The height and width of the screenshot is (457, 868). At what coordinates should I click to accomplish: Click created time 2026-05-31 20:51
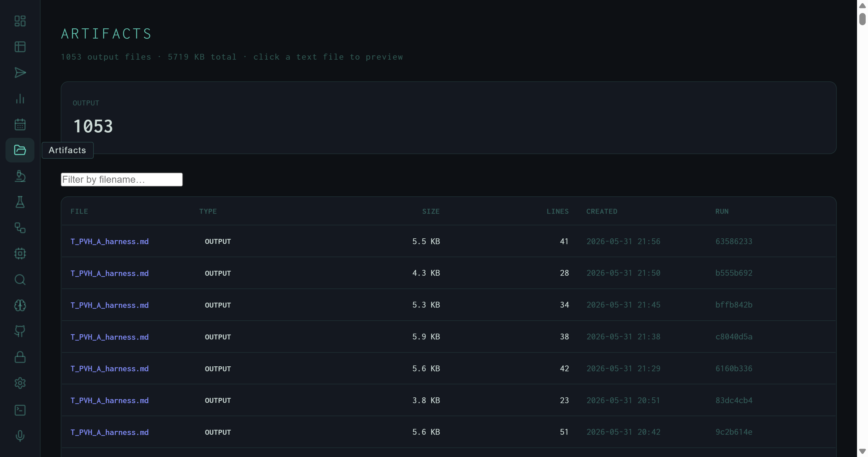624,400
